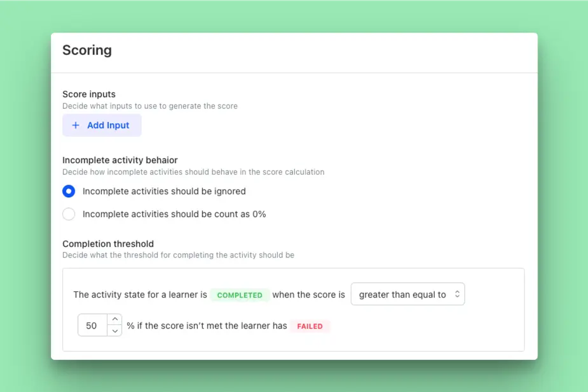The width and height of the screenshot is (588, 392).
Task: Click the plus icon on Add Input
Action: 76,125
